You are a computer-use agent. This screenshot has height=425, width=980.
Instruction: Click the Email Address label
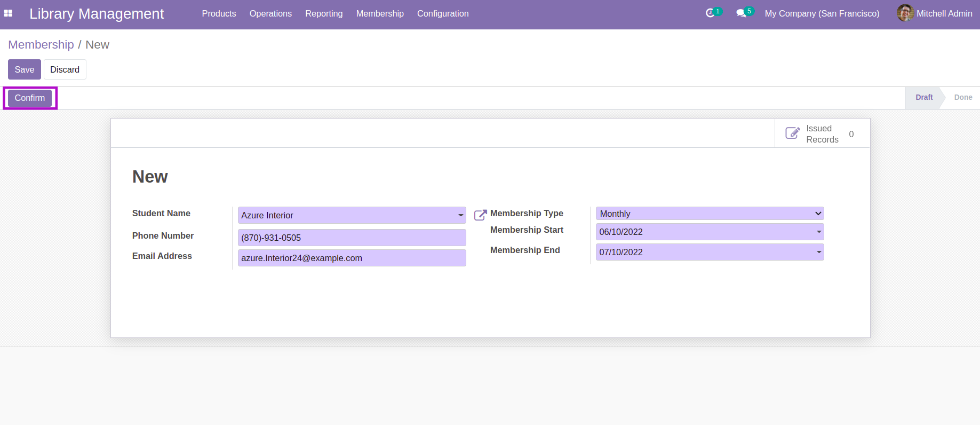click(162, 256)
